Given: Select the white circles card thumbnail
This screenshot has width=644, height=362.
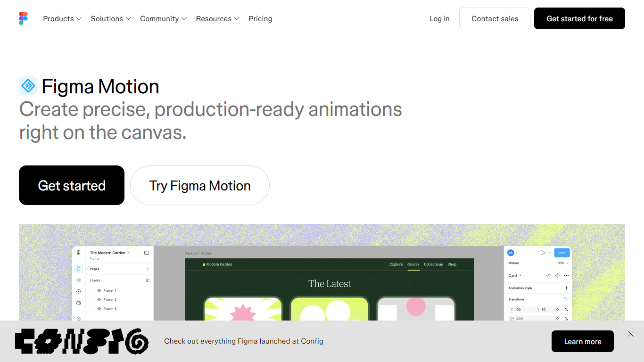Looking at the screenshot, I should tap(329, 309).
